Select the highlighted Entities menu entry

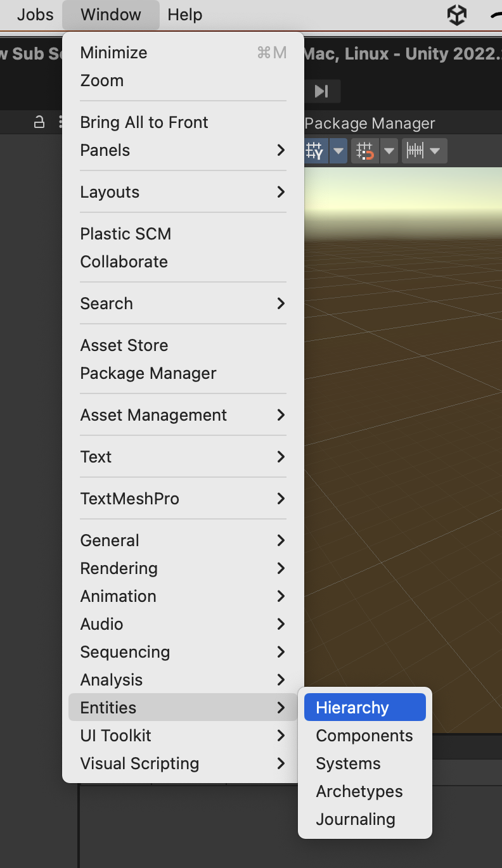point(183,708)
